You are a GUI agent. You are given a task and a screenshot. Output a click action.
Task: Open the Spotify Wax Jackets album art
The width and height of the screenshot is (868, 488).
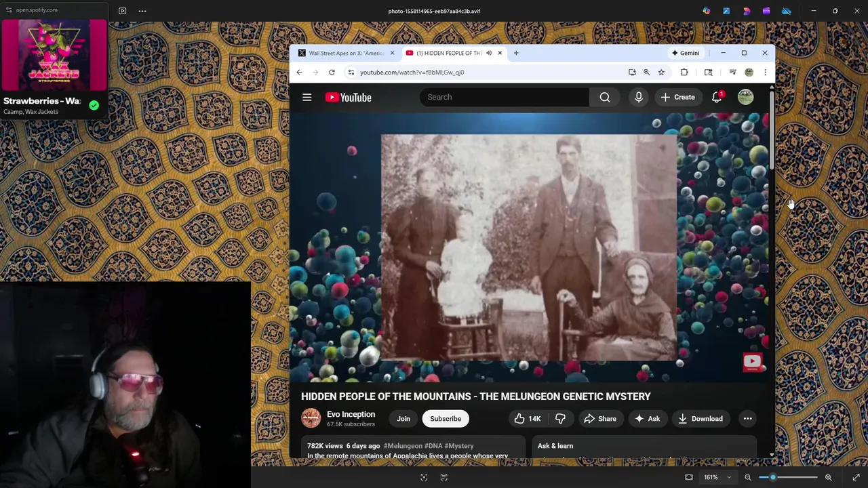click(x=54, y=55)
